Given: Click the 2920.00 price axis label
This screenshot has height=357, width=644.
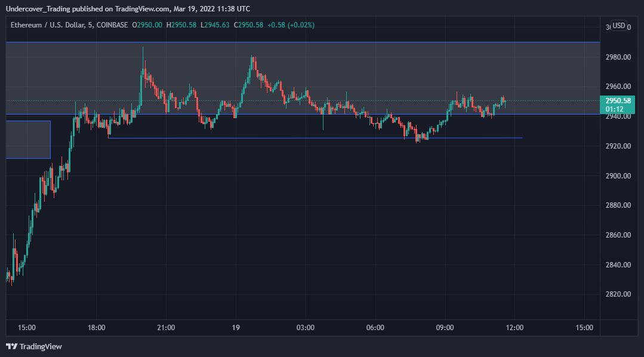Looking at the screenshot, I should coord(618,146).
